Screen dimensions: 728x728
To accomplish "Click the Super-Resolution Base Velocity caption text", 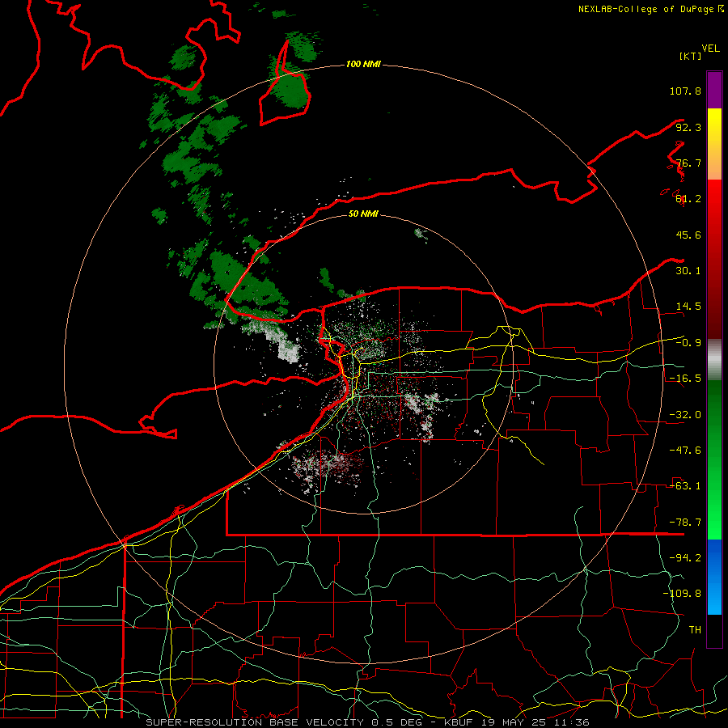I will pos(366,722).
